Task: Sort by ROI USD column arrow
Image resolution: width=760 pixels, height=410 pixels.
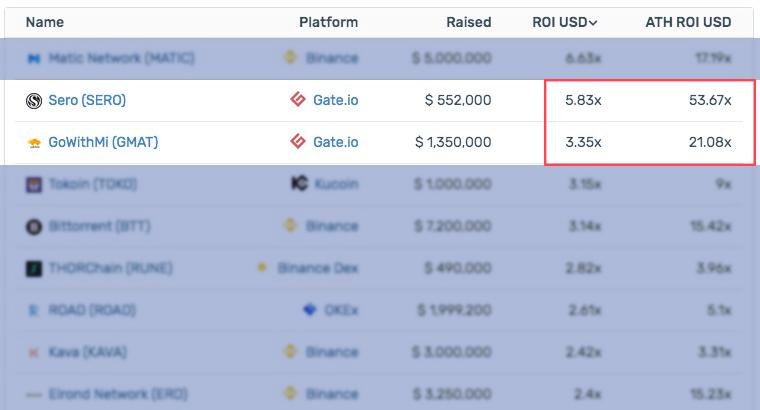Action: (593, 23)
